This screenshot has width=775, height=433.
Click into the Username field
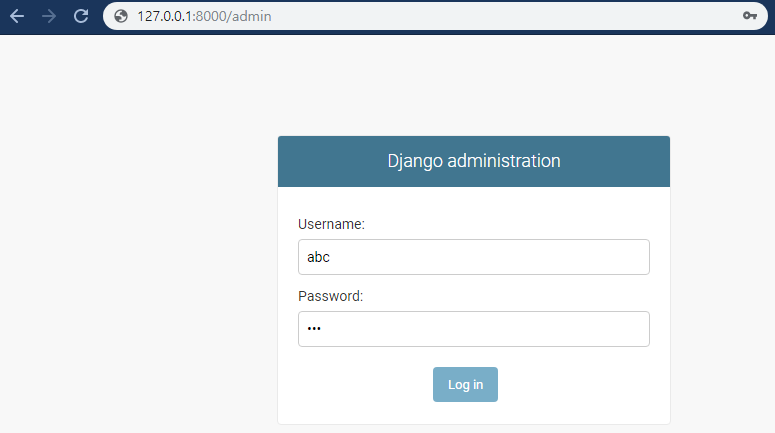coord(474,257)
